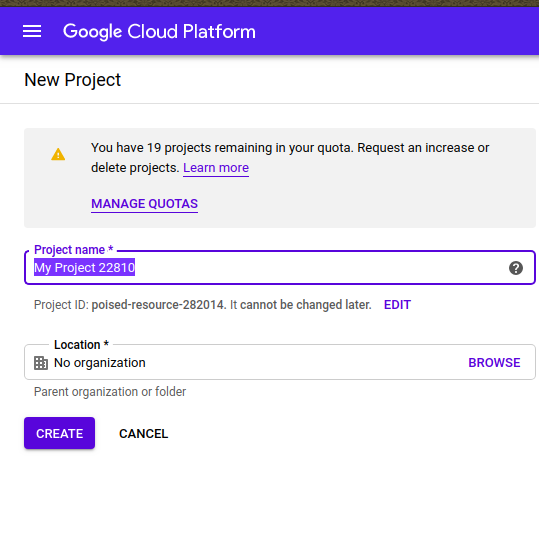Click the organization building icon
The height and width of the screenshot is (539, 539).
[x=41, y=363]
